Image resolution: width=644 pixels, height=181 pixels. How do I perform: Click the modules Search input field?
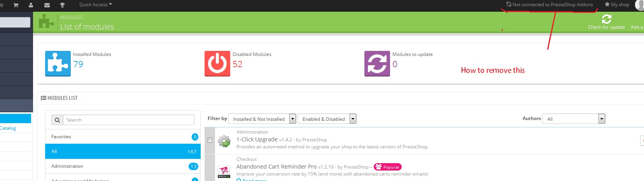click(x=128, y=120)
